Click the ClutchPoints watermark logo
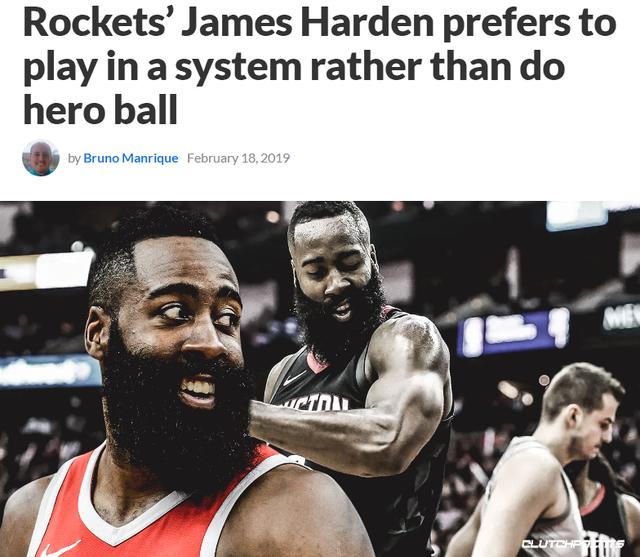This screenshot has width=640, height=557. [x=573, y=543]
